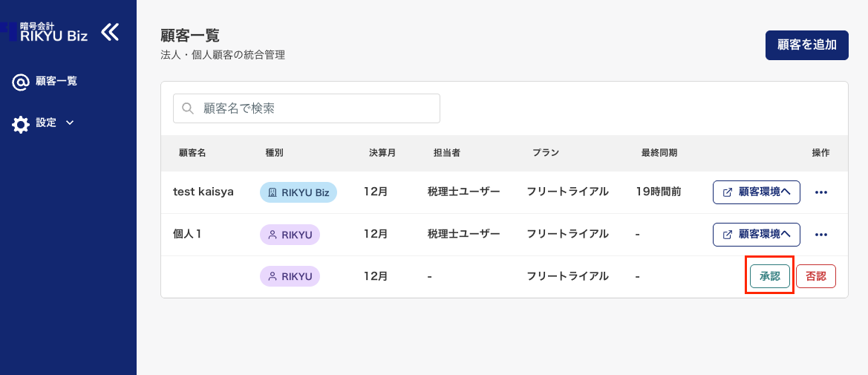Click the 最終同期 column header
Image resolution: width=868 pixels, height=375 pixels.
659,153
